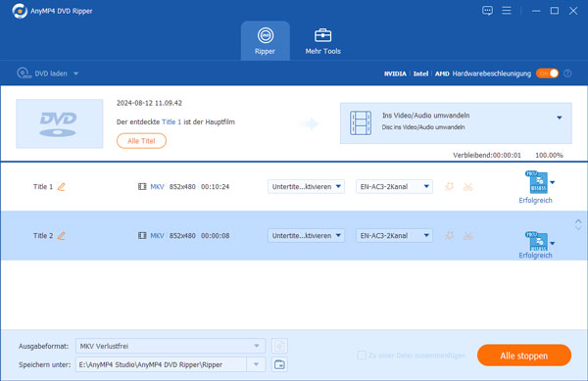This screenshot has height=381, width=588.
Task: Click Erfolgreich status for Title 1
Action: 535,201
